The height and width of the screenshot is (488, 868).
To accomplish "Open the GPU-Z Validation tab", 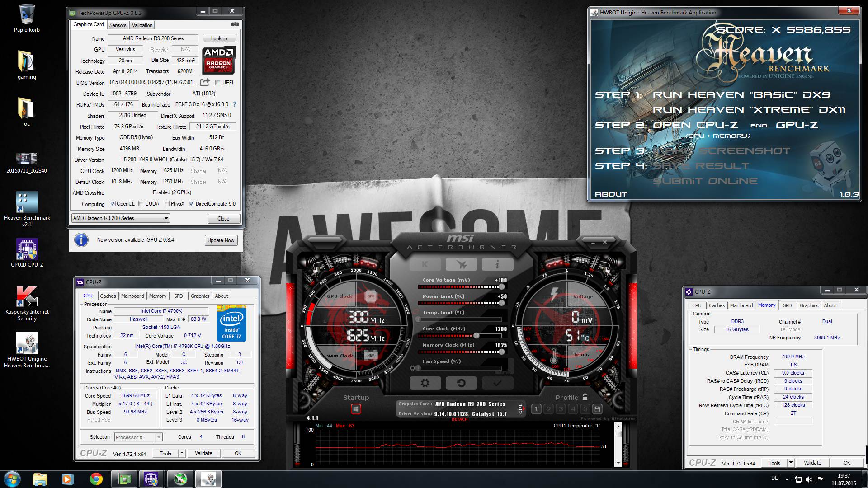I will 142,25.
